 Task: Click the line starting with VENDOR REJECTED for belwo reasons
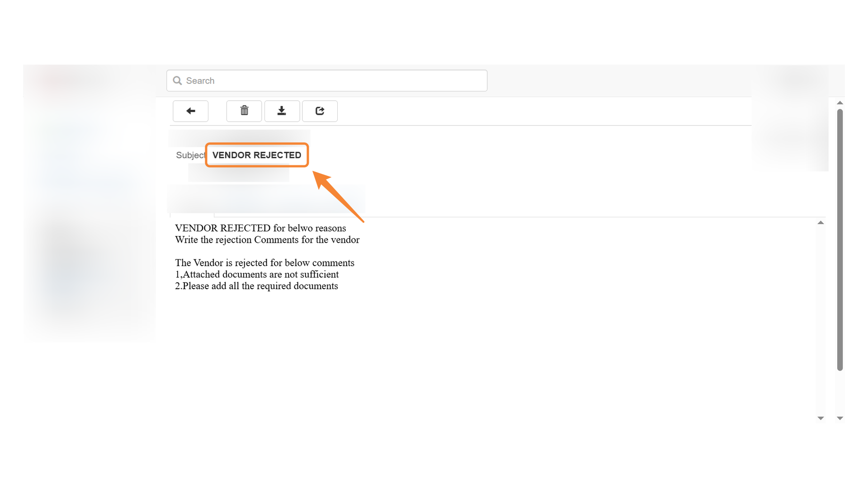(260, 228)
